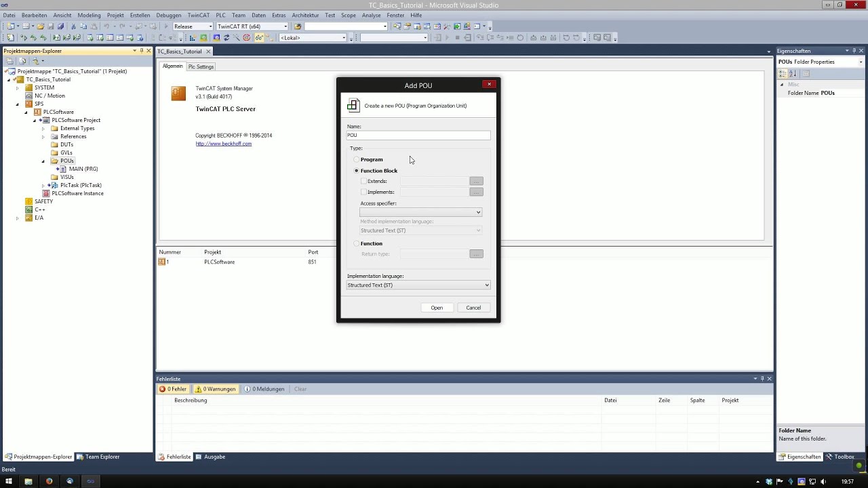This screenshot has width=868, height=488.
Task: Open the TwinCAT RT (x64) platform dropdown
Action: (252, 26)
